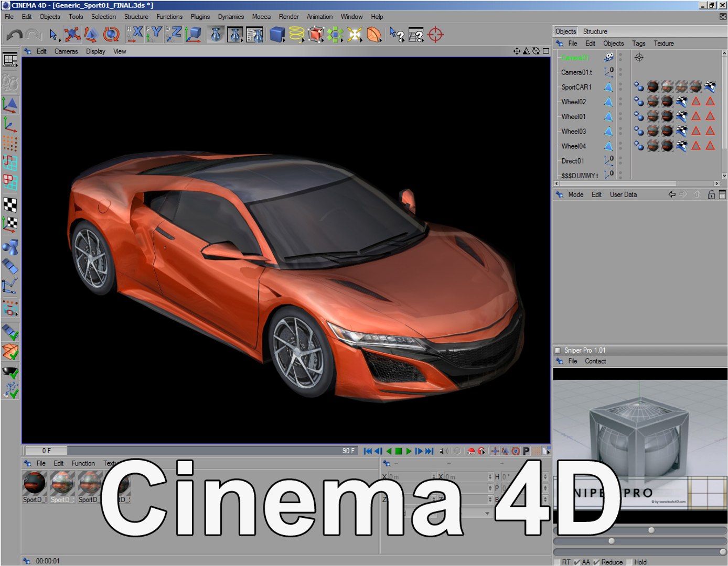Open the Render menu in menu bar
Viewport: 728px width, 566px height.
click(x=288, y=17)
